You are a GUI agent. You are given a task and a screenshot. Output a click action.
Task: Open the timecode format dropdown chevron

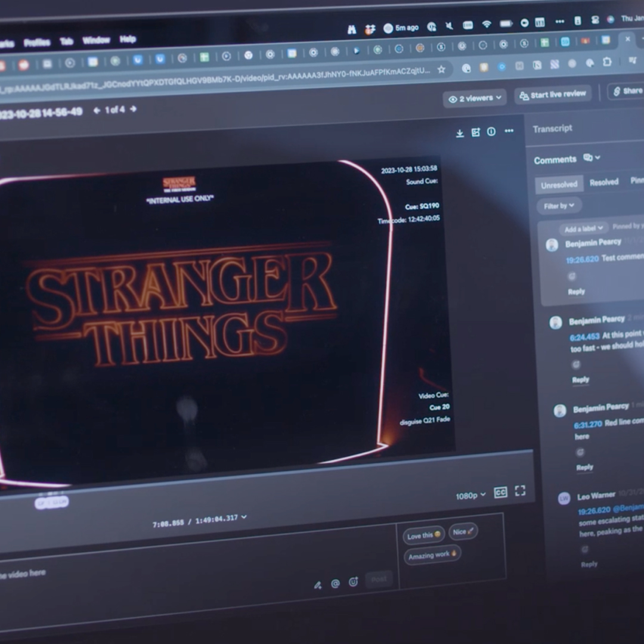(244, 516)
